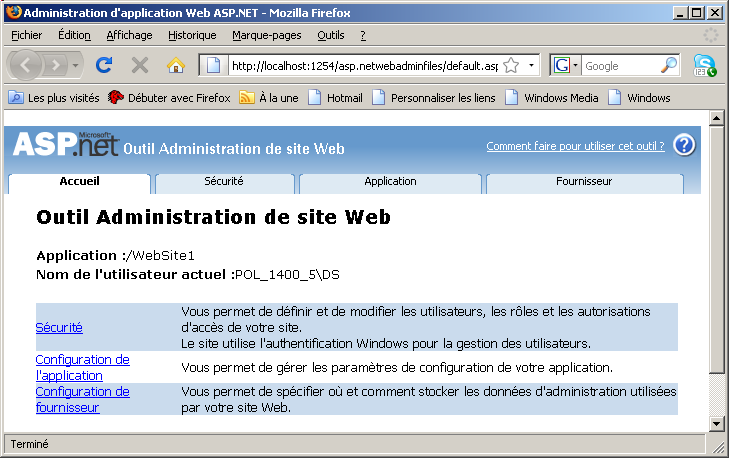
Task: Bookmark this page with the star icon
Action: [511, 65]
